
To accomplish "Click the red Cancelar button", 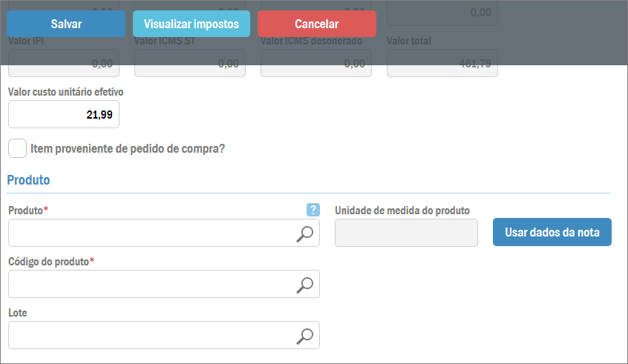I will click(x=317, y=24).
